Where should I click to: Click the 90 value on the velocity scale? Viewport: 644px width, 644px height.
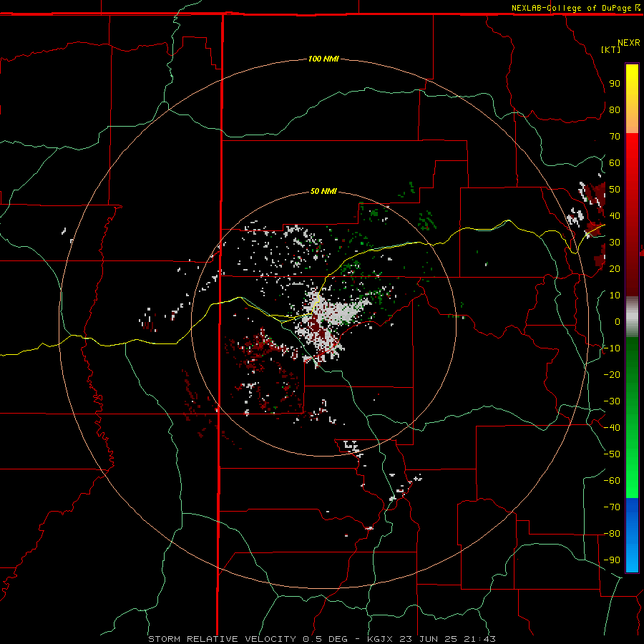tap(615, 84)
